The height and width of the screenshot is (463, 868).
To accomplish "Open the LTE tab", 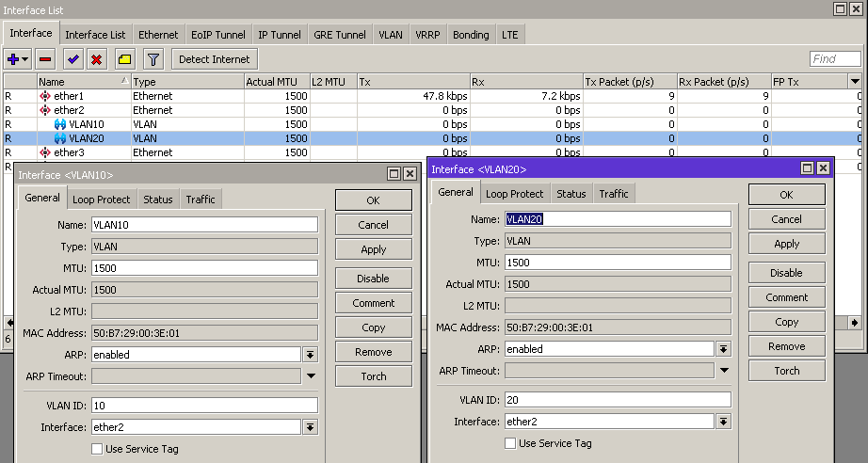I will pos(510,34).
